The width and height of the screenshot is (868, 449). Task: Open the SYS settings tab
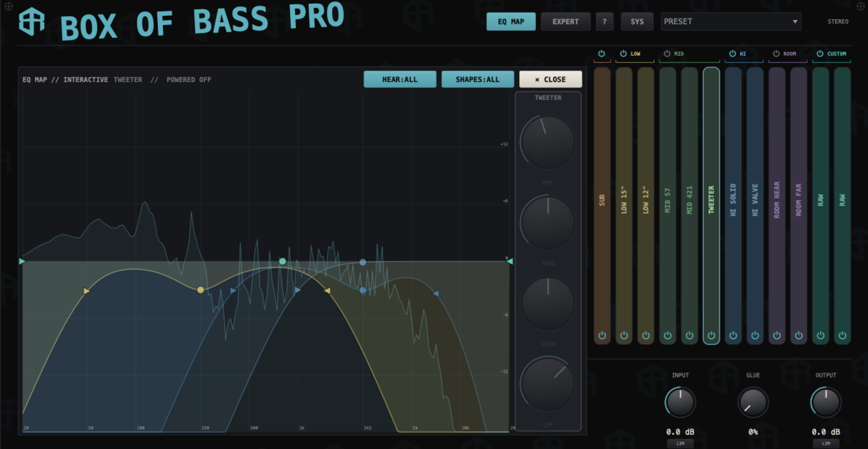(x=637, y=22)
